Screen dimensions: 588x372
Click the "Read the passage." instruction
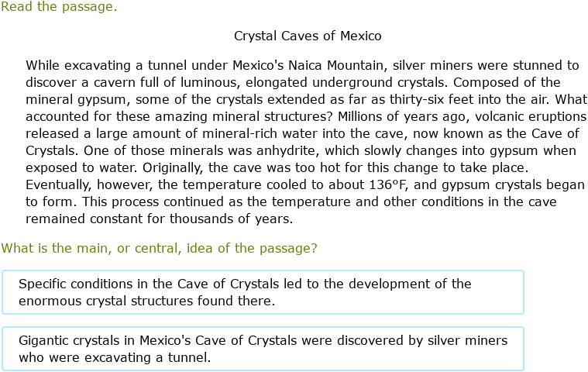tap(60, 8)
